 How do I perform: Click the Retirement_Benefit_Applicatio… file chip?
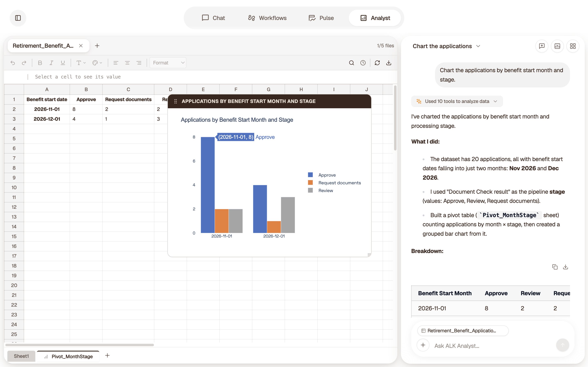click(x=463, y=331)
